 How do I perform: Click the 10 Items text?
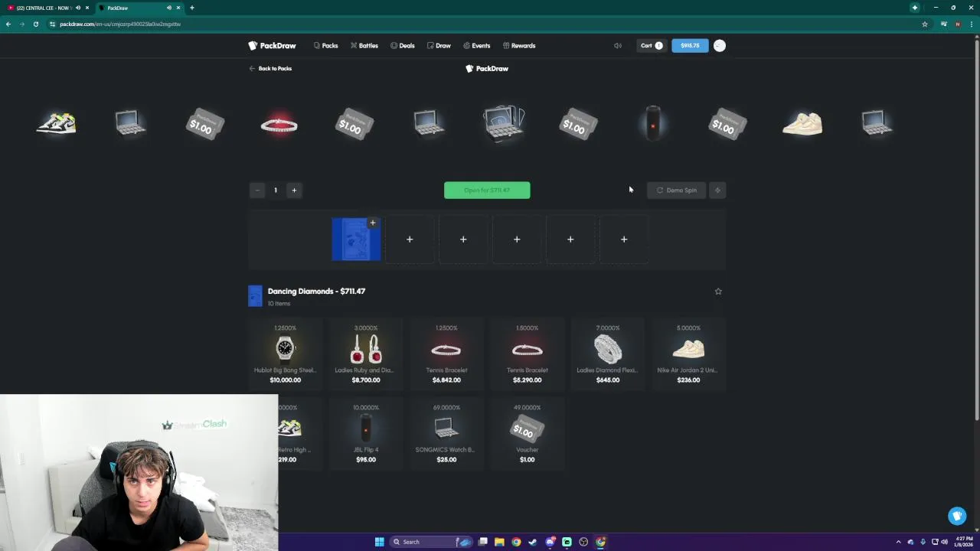(279, 304)
